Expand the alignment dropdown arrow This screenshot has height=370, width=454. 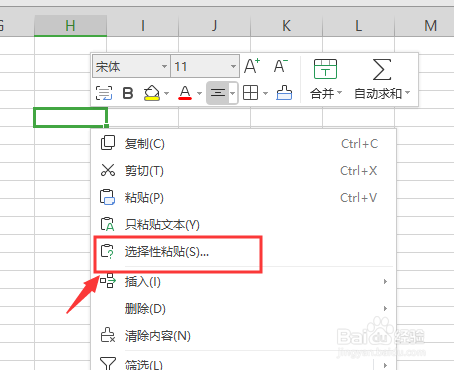[233, 93]
